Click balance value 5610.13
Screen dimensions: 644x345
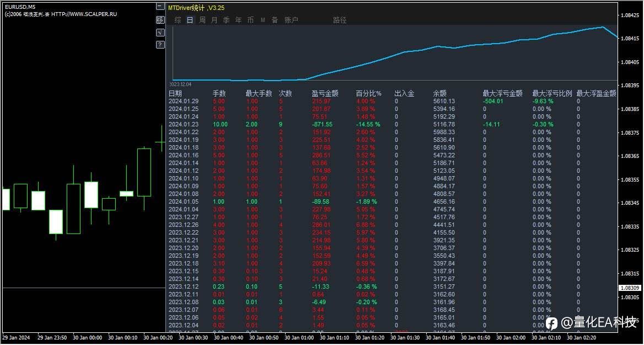pos(444,101)
